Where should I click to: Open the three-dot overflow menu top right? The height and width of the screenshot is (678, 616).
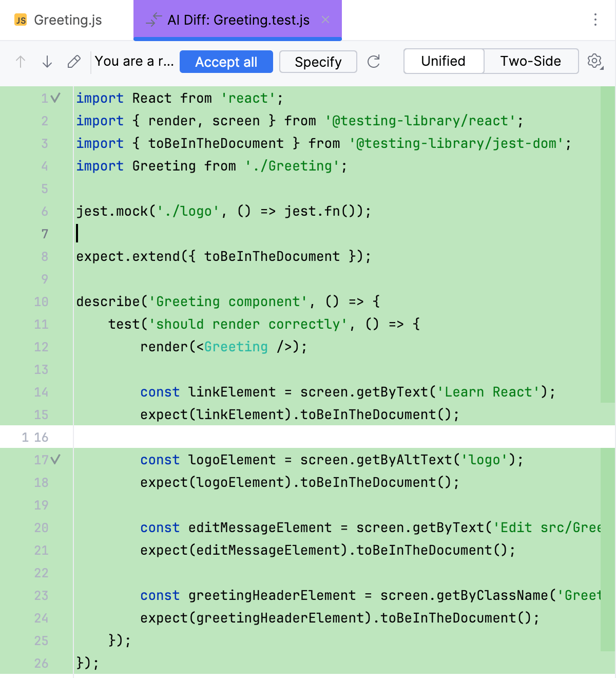click(x=594, y=20)
